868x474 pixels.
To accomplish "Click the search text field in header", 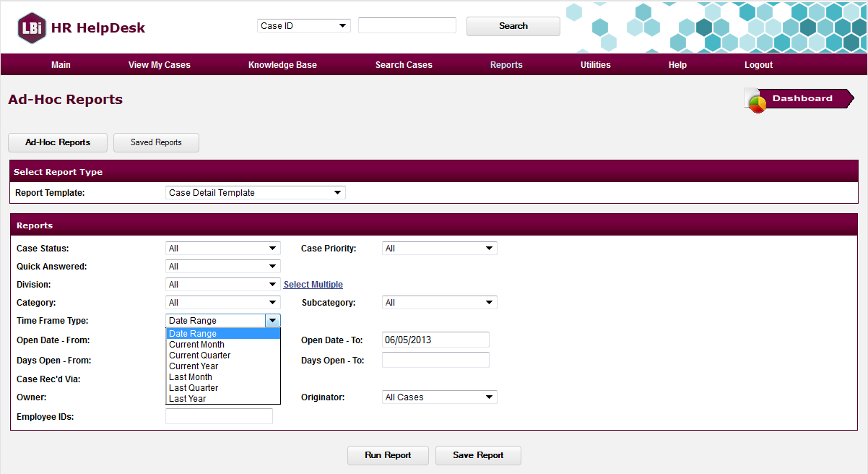I will (407, 25).
